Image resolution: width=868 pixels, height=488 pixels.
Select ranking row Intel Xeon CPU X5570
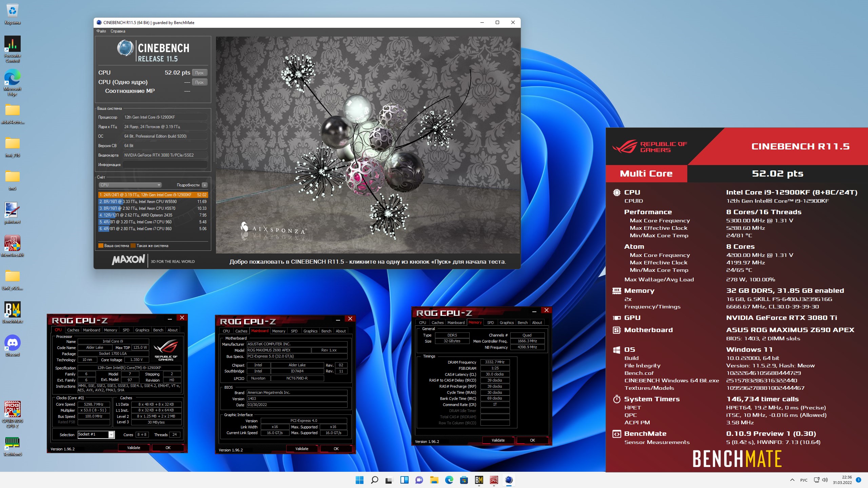[153, 208]
